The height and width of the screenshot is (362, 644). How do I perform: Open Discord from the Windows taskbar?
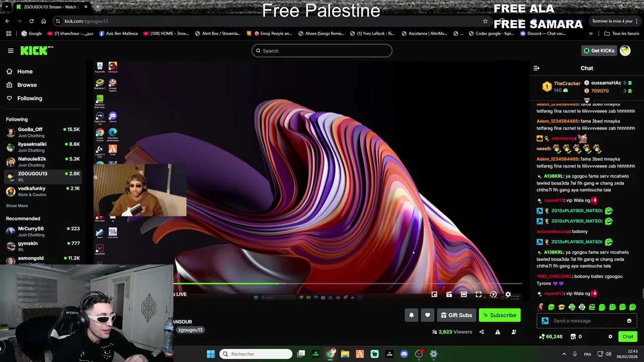(x=404, y=354)
